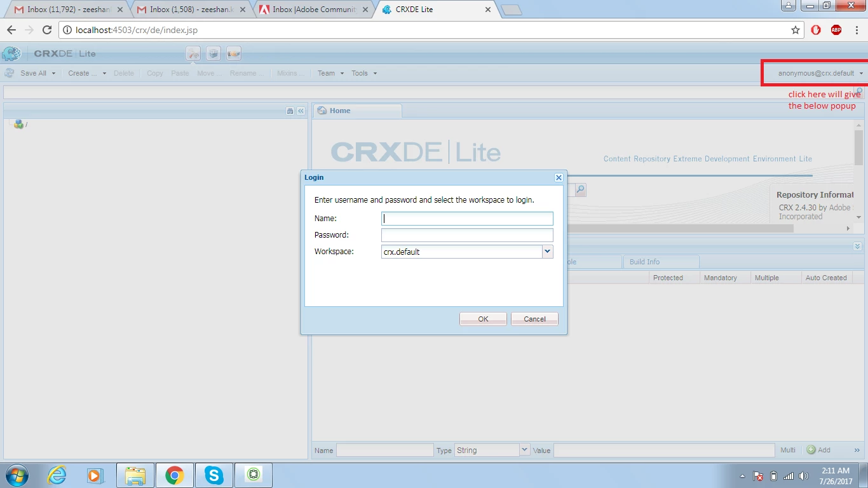
Task: Collapse the left tree panel
Action: 301,111
